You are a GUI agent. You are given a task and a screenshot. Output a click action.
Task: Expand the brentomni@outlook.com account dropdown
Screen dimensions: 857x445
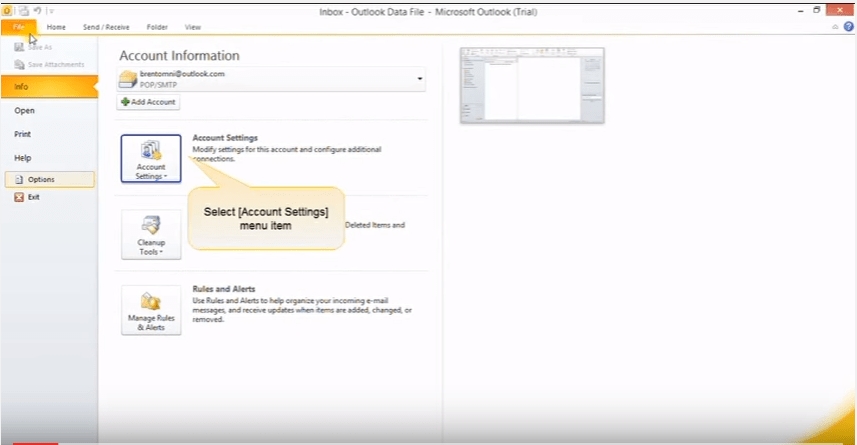pos(419,79)
